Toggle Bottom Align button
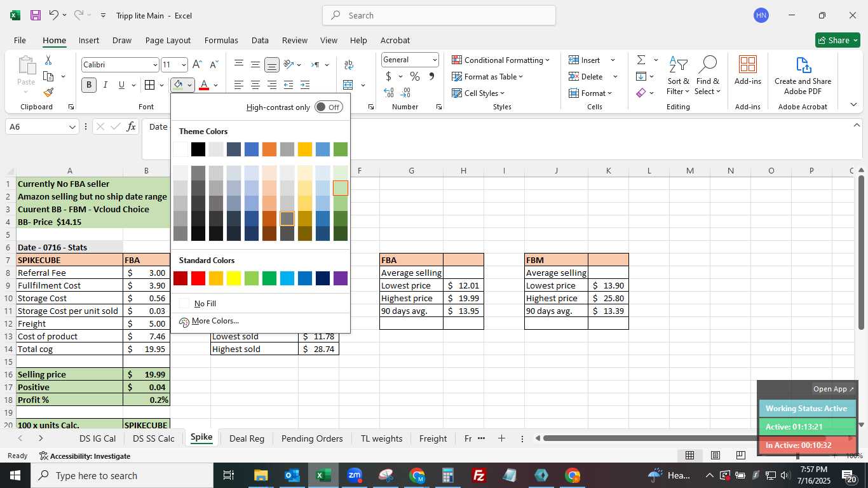Viewport: 868px width, 488px height. 272,64
